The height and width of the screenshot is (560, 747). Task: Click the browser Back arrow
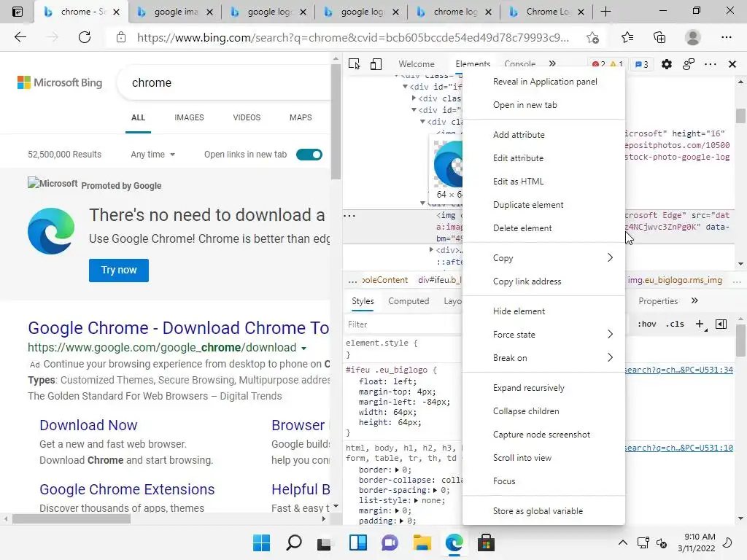click(20, 37)
